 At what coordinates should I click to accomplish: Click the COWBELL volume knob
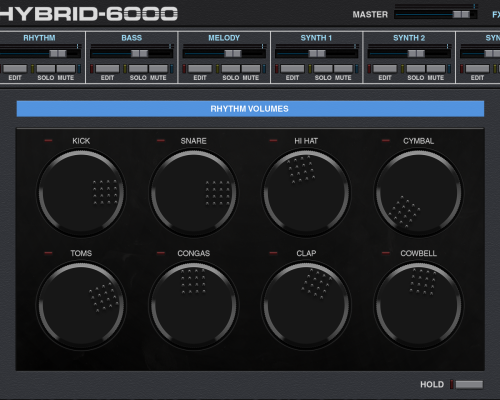coord(419,306)
